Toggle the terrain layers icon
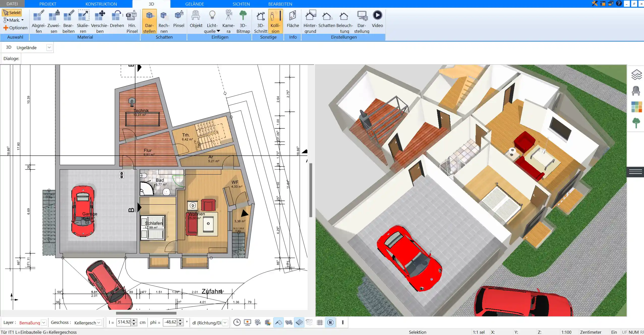 (309, 322)
